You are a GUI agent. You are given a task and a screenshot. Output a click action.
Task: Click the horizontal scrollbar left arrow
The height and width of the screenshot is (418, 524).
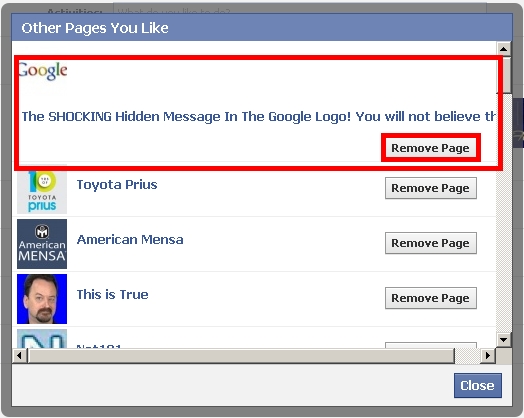pos(19,355)
